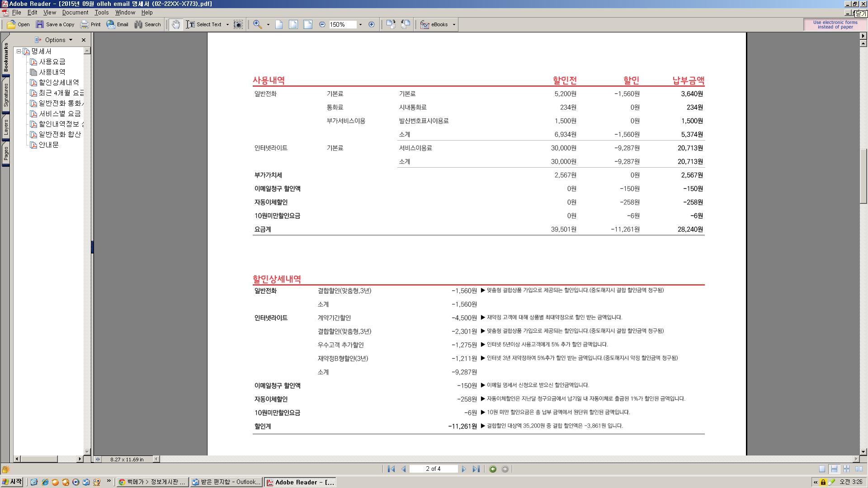The width and height of the screenshot is (868, 488).
Task: Open the File menu
Action: tap(17, 13)
